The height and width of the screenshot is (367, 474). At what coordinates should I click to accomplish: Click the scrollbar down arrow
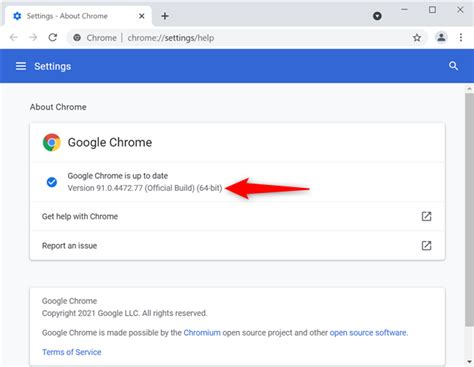pyautogui.click(x=469, y=362)
